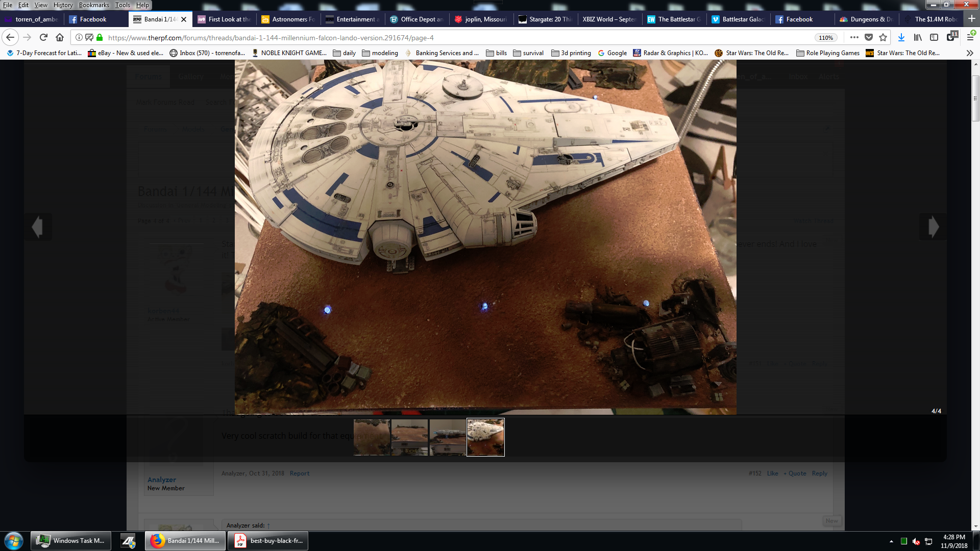Show the next lightbox image
Screen dimensions: 980x551
(x=934, y=227)
